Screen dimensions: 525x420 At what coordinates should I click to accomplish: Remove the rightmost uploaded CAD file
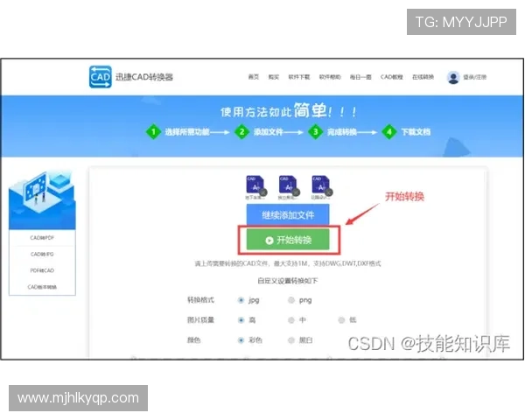329,192
